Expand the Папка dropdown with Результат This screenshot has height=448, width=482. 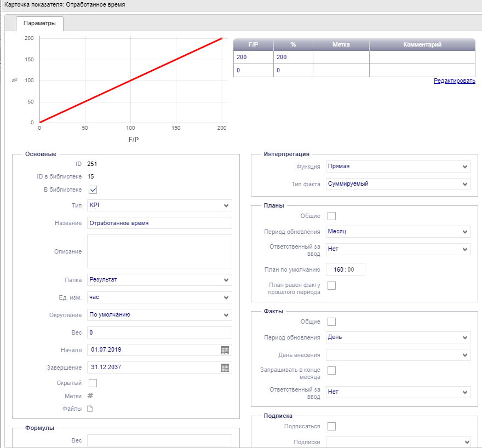[x=159, y=280]
